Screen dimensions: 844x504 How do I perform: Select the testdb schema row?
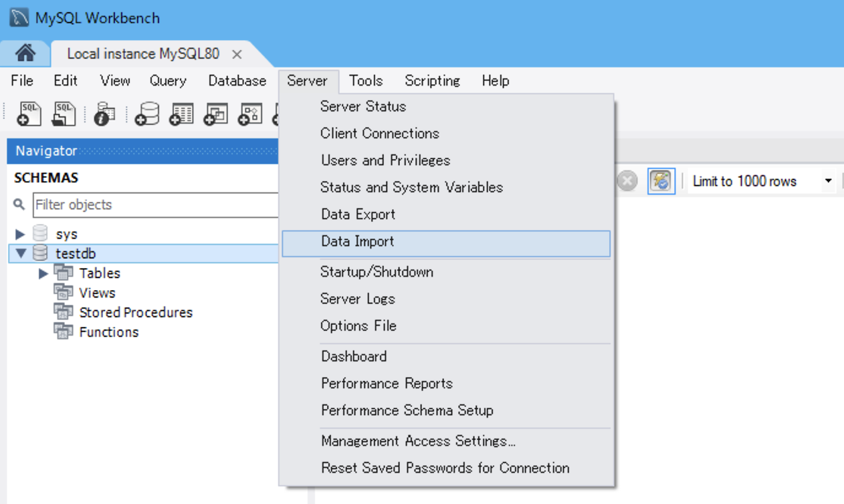[x=144, y=253]
